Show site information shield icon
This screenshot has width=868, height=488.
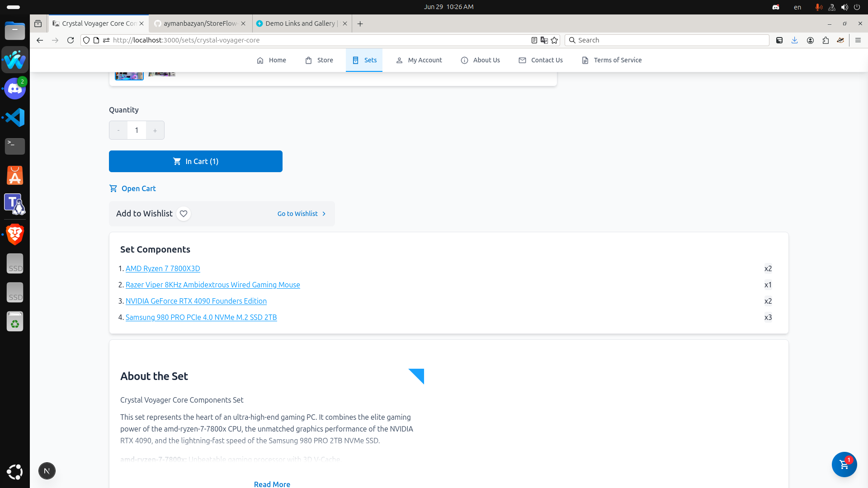86,40
